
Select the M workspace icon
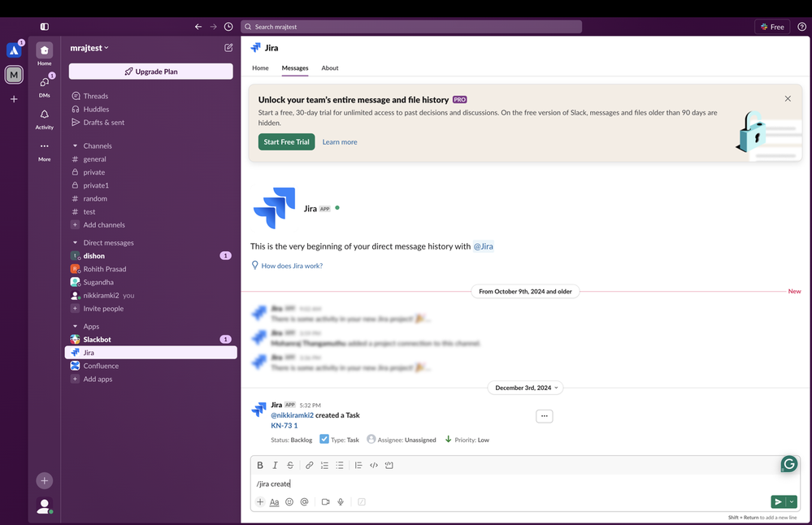click(14, 75)
